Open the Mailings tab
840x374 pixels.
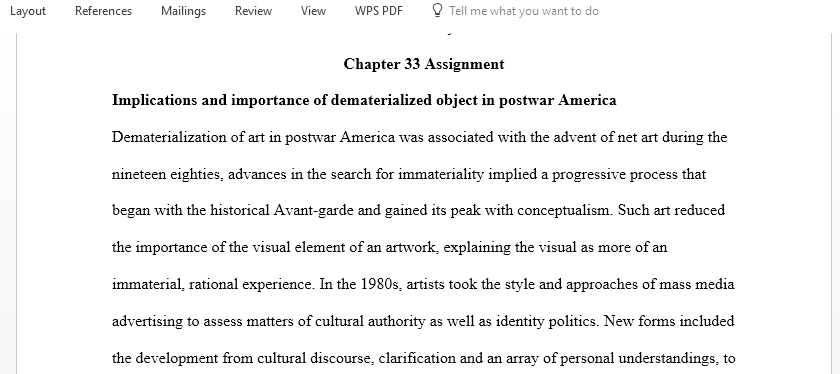183,11
